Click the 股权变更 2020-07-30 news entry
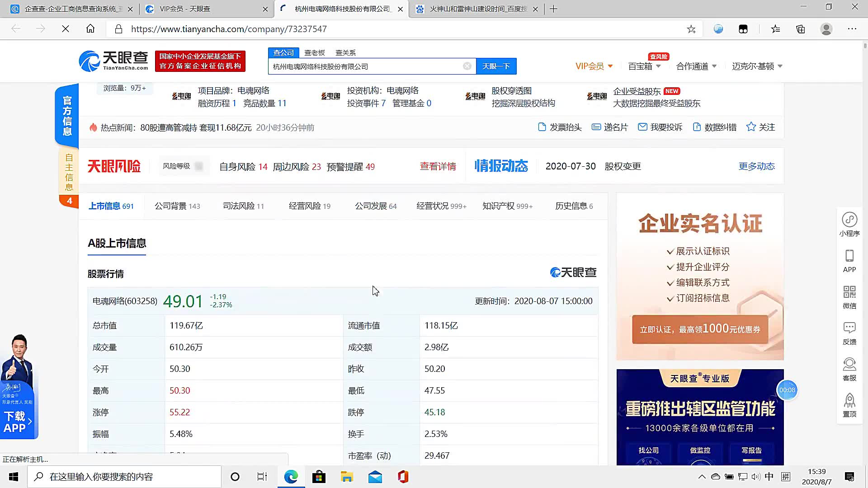The image size is (868, 488). pos(593,166)
